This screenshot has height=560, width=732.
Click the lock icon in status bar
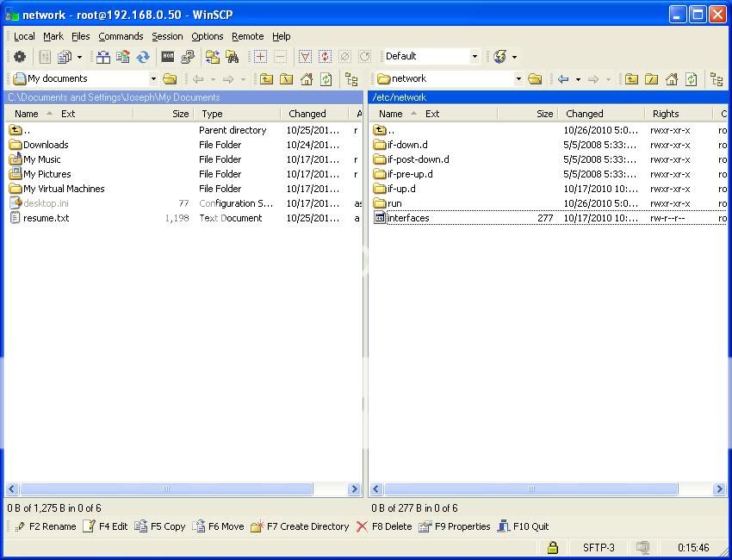(552, 547)
